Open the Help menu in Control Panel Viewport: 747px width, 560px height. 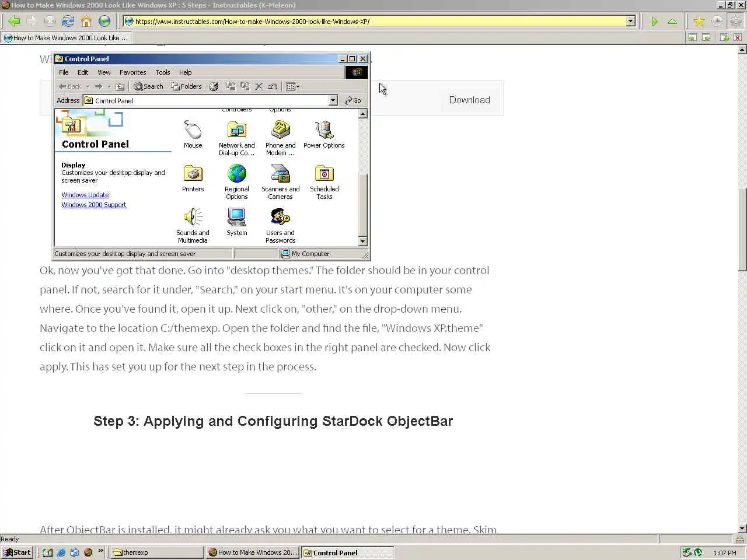tap(185, 72)
